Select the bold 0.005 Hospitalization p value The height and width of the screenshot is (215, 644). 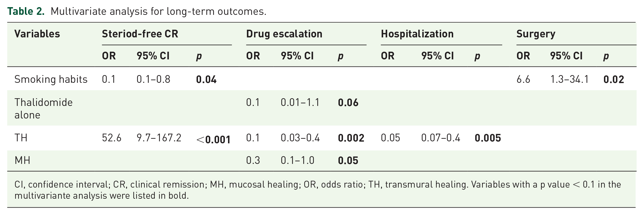[488, 138]
